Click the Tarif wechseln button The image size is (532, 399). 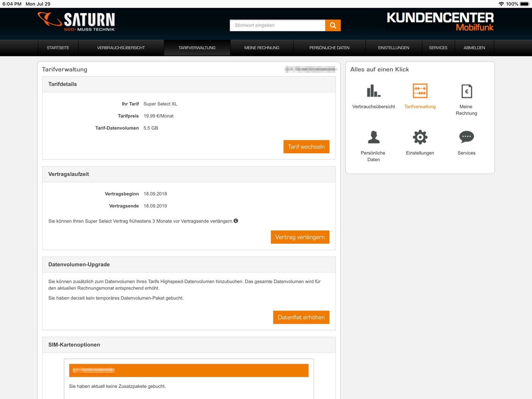click(306, 147)
